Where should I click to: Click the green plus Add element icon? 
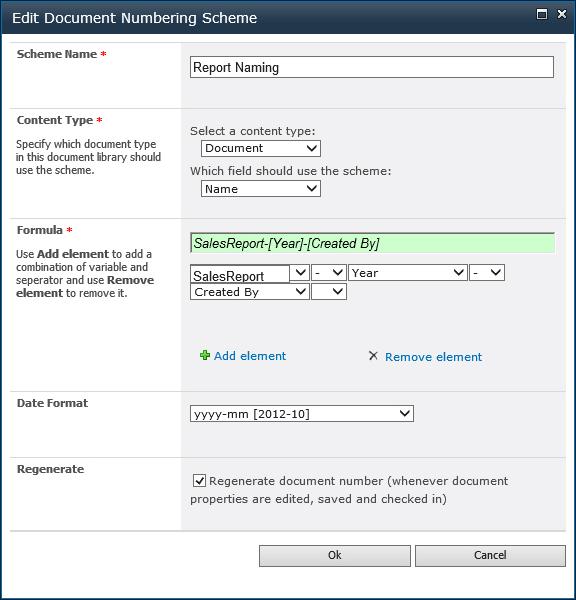pyautogui.click(x=205, y=355)
